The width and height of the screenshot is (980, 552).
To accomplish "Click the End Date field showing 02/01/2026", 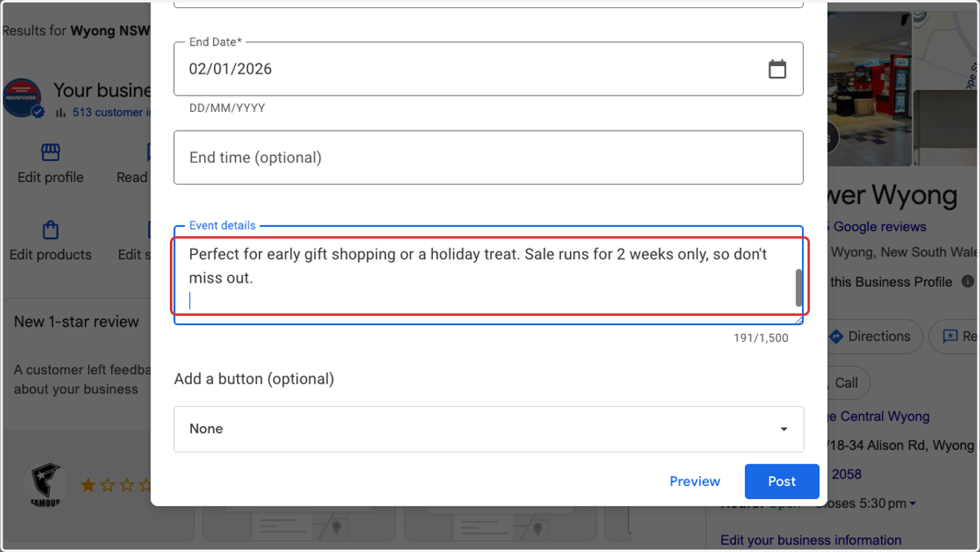I will pyautogui.click(x=488, y=69).
